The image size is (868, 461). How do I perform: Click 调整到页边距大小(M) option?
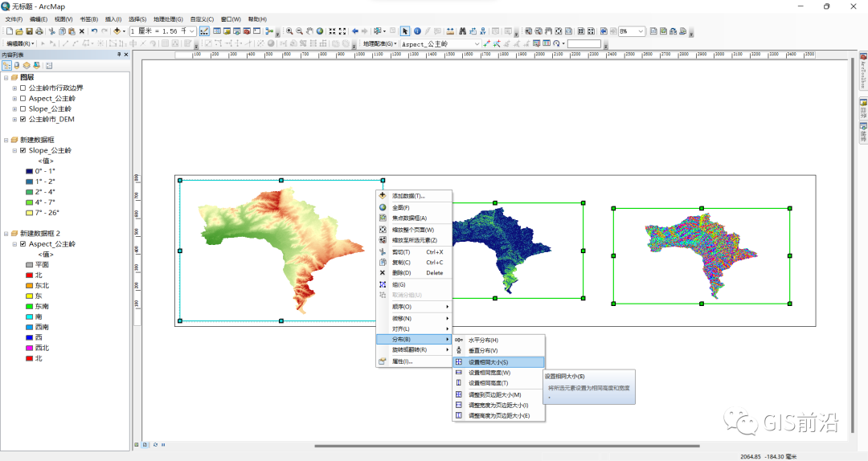click(x=498, y=394)
